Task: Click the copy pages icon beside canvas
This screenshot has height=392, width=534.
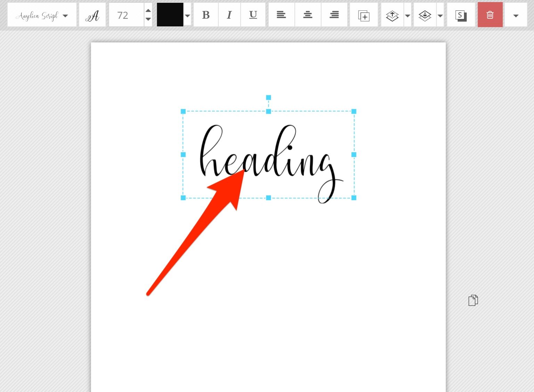Action: pyautogui.click(x=473, y=300)
